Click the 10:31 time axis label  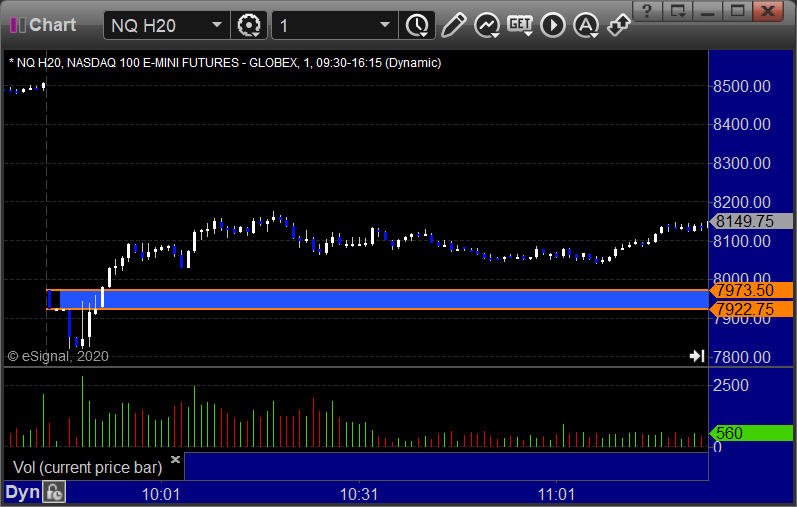pos(359,494)
